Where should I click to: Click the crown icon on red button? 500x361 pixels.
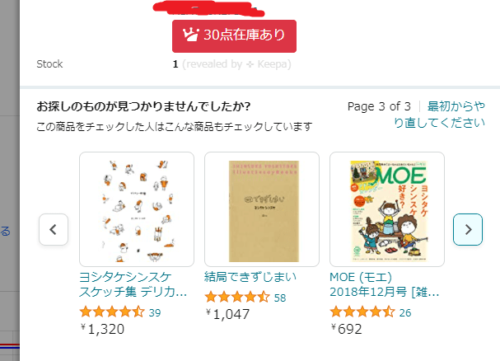[x=190, y=35]
